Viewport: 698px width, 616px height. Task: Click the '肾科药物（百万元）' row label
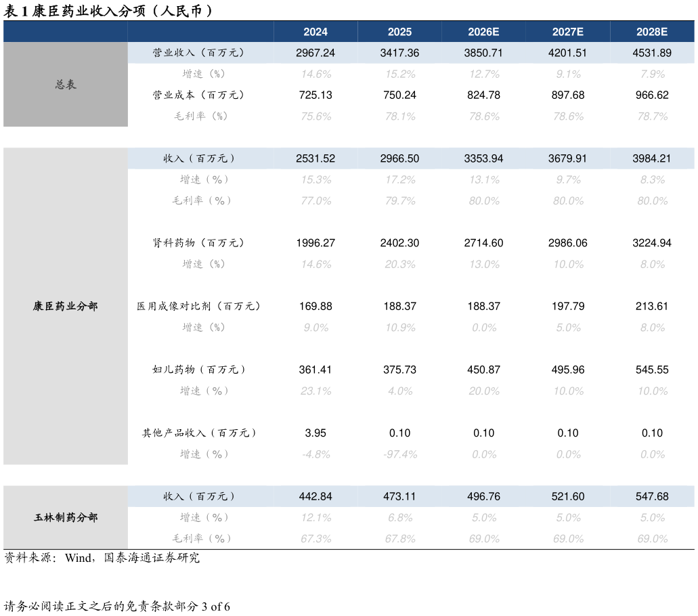[198, 243]
